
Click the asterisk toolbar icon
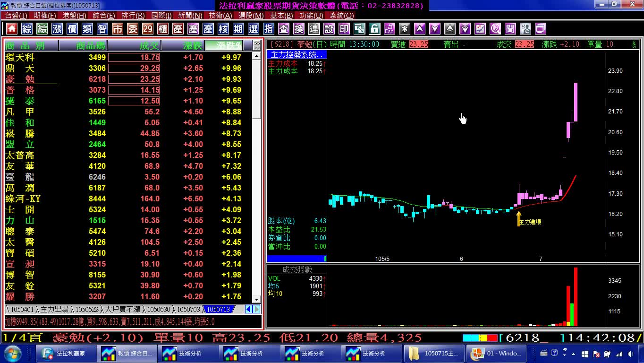pos(405,29)
